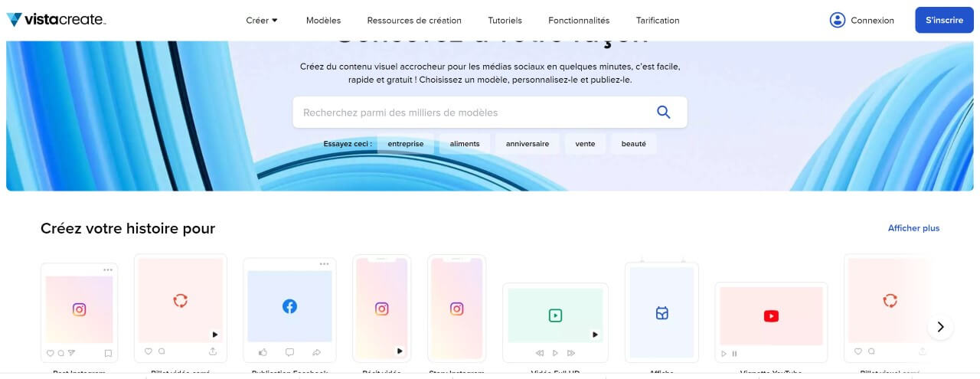Click the S'inscrire button
This screenshot has width=980, height=379.
coord(944,20)
